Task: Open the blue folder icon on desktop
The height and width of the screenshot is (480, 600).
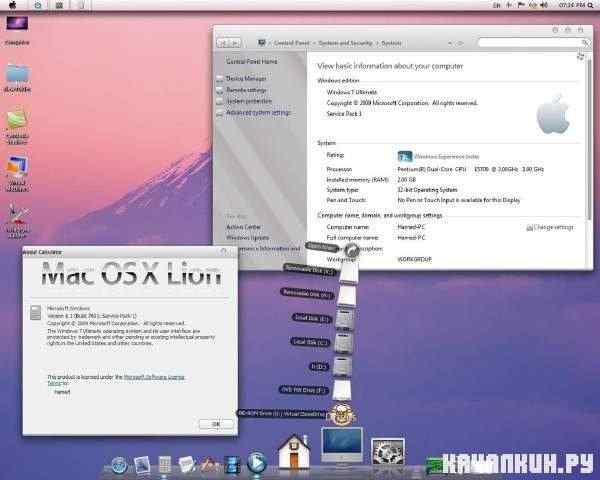Action: [x=17, y=73]
